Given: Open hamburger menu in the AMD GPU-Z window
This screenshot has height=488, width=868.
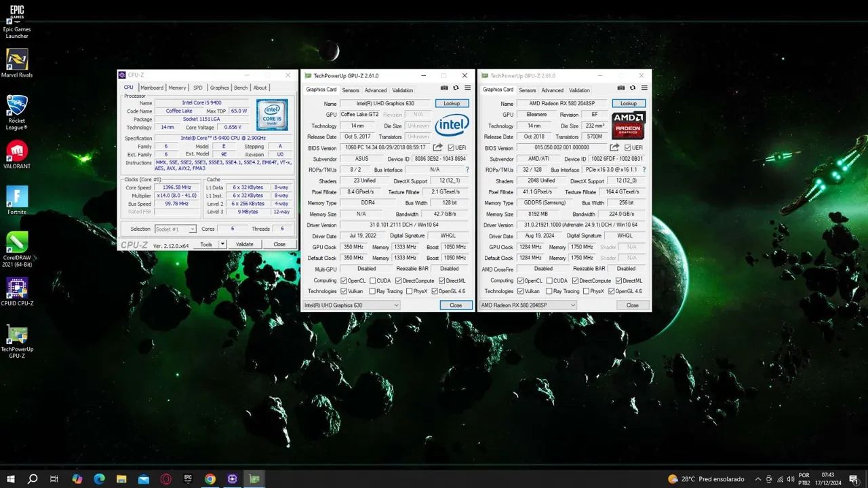Looking at the screenshot, I should coord(644,88).
